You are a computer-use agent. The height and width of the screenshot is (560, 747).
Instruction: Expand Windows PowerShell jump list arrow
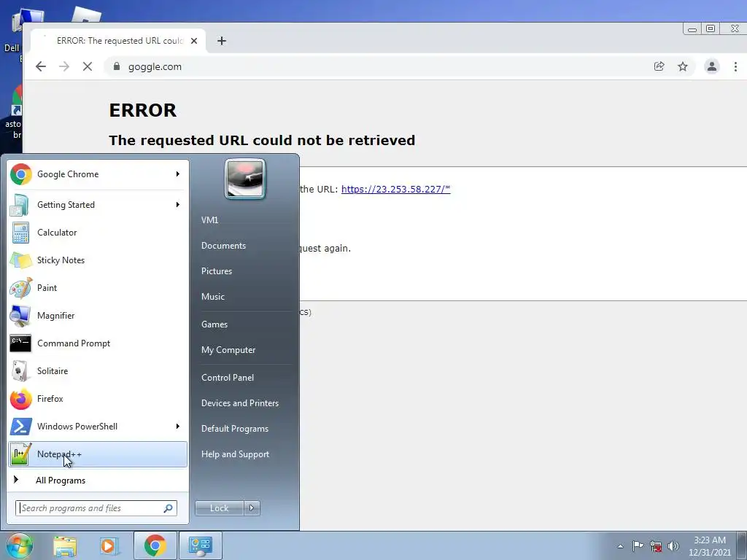coord(178,426)
